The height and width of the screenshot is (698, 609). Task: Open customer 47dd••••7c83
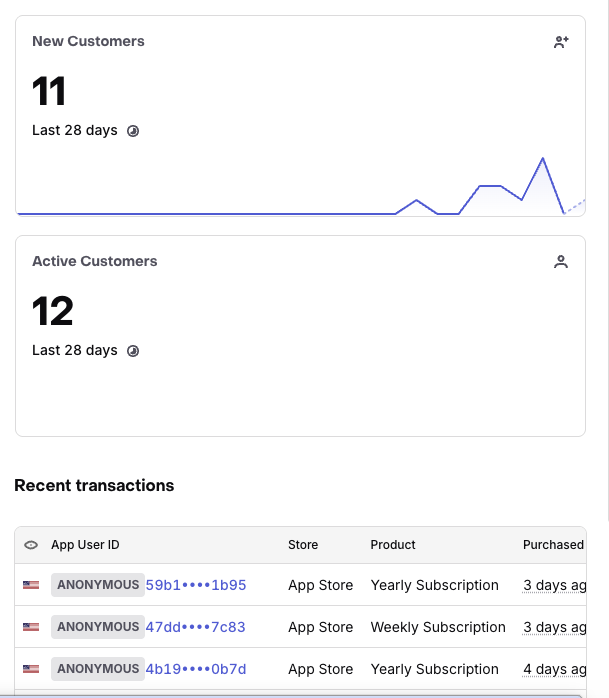coord(195,627)
